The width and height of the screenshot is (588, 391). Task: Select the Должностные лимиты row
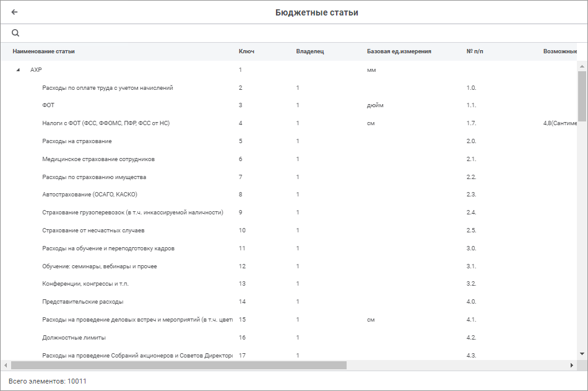point(74,338)
